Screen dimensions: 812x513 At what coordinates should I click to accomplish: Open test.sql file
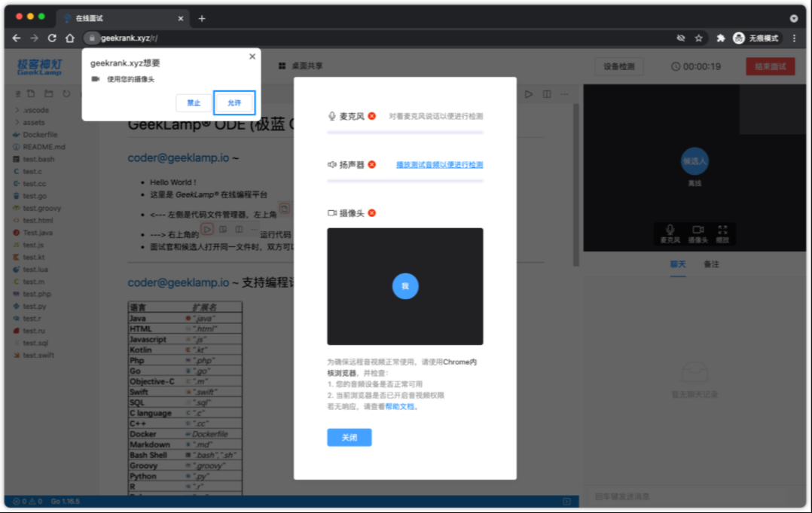pyautogui.click(x=35, y=343)
